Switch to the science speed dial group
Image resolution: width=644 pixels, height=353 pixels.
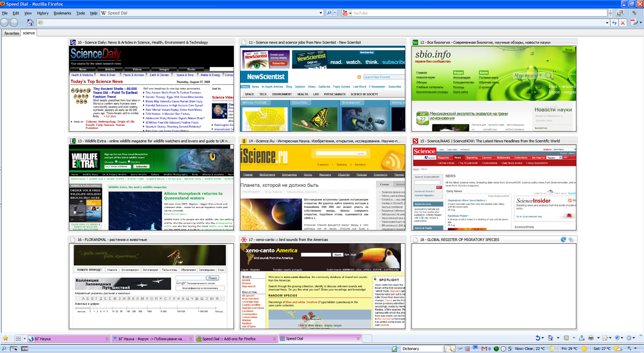pyautogui.click(x=28, y=33)
